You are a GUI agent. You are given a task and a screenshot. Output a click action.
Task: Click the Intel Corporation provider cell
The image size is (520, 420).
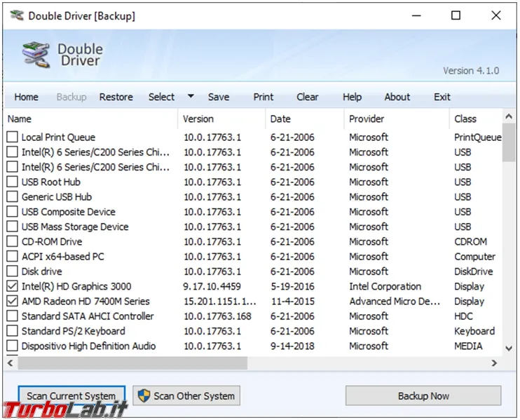coord(385,286)
